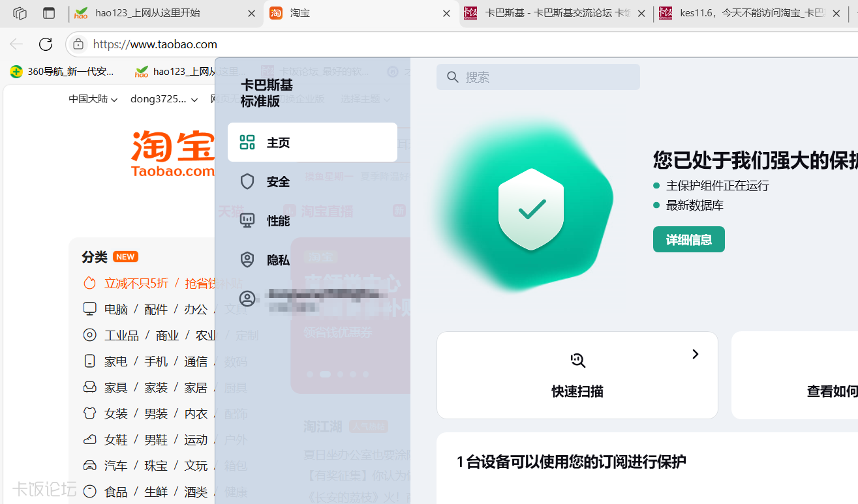
Task: Close the 卡巴斯基交流论坛 tab
Action: tap(641, 13)
